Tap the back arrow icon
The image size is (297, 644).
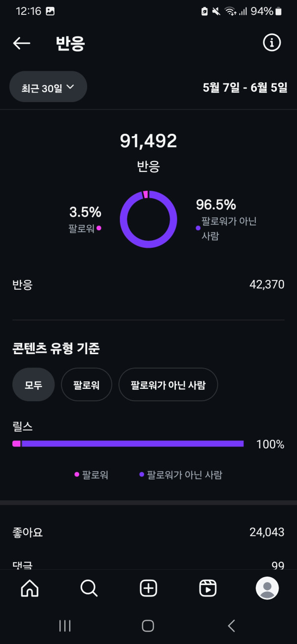tap(21, 43)
